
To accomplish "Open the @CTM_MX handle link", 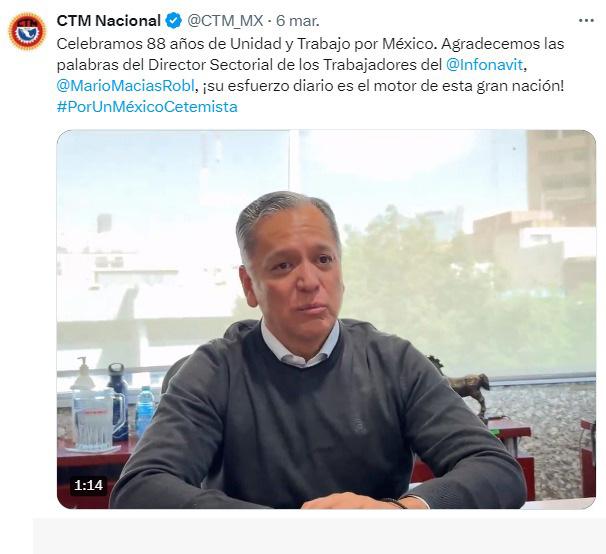I will 225,21.
